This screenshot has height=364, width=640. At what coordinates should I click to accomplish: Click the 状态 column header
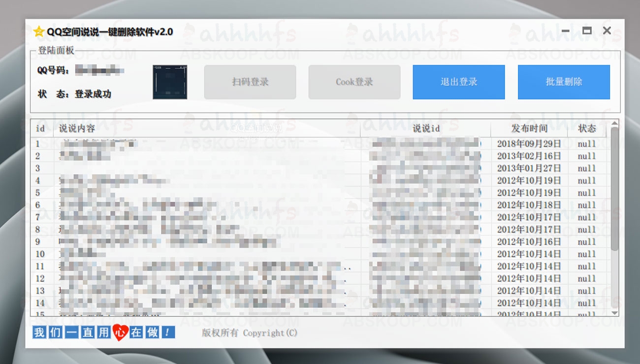point(587,129)
